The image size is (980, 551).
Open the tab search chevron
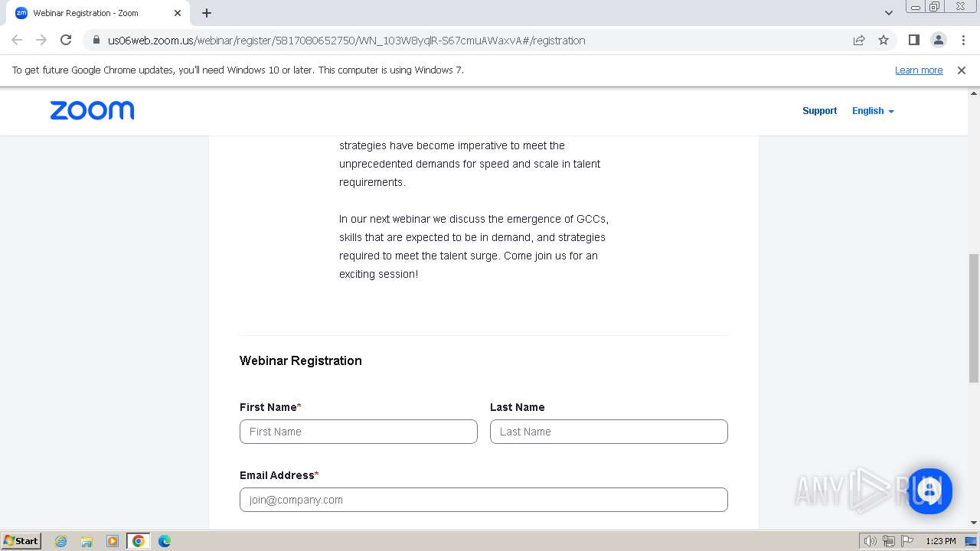[888, 13]
